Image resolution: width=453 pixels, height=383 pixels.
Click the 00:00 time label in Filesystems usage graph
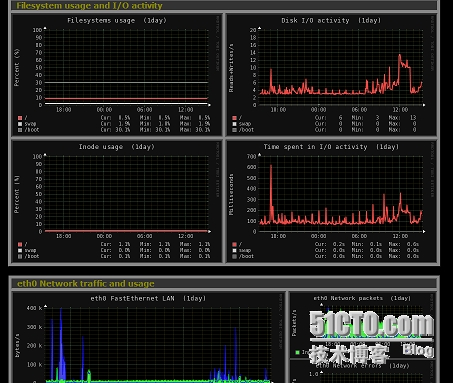[x=104, y=110]
